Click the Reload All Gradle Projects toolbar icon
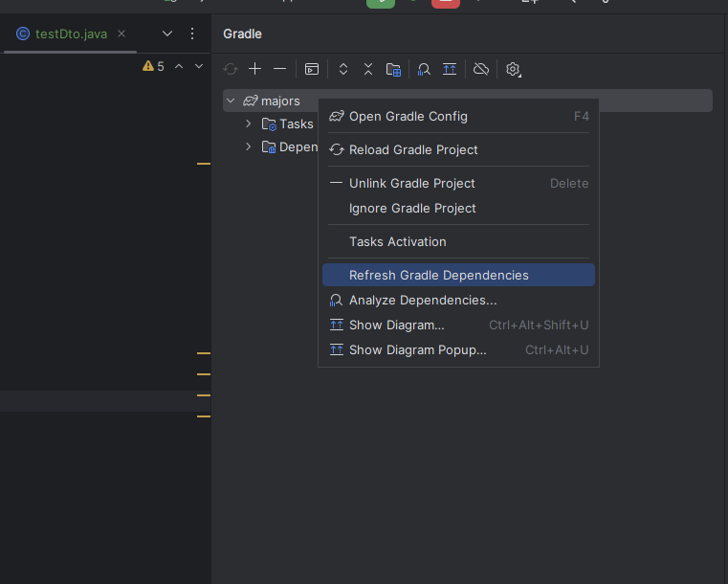Screen dimensions: 728x584 (x=231, y=69)
